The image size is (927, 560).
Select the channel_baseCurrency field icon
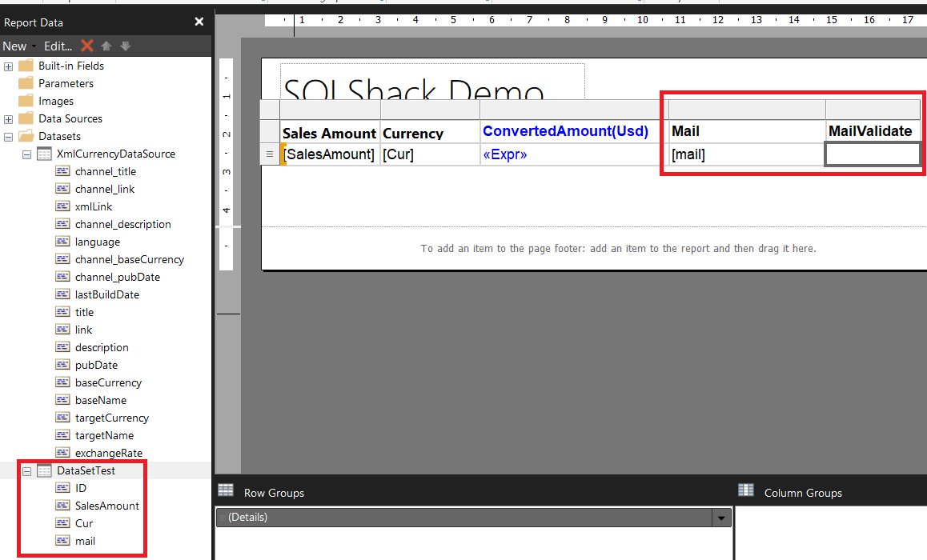click(62, 258)
